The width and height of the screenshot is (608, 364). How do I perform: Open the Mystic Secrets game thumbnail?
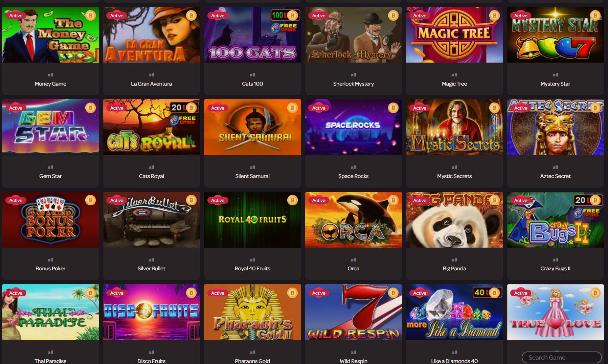click(454, 127)
